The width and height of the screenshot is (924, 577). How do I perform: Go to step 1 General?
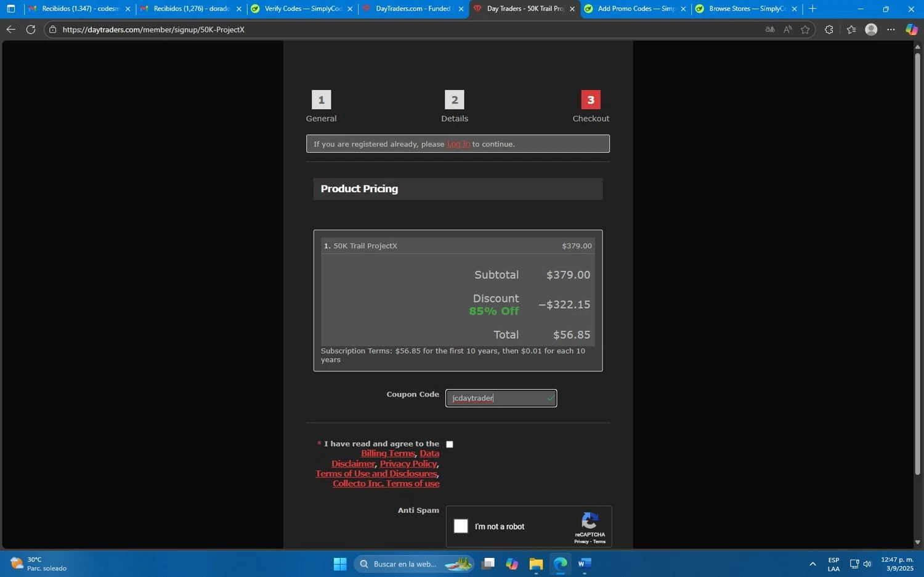(322, 107)
